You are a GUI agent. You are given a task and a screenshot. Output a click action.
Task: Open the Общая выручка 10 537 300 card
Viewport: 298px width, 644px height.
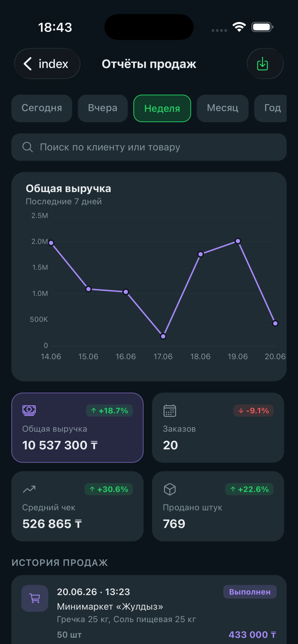tap(77, 427)
